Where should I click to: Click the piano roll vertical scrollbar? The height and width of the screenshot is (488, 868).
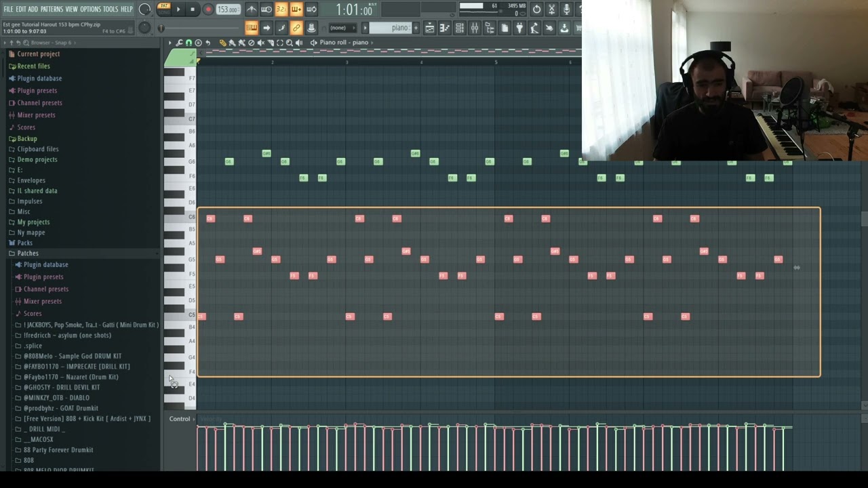tap(864, 219)
